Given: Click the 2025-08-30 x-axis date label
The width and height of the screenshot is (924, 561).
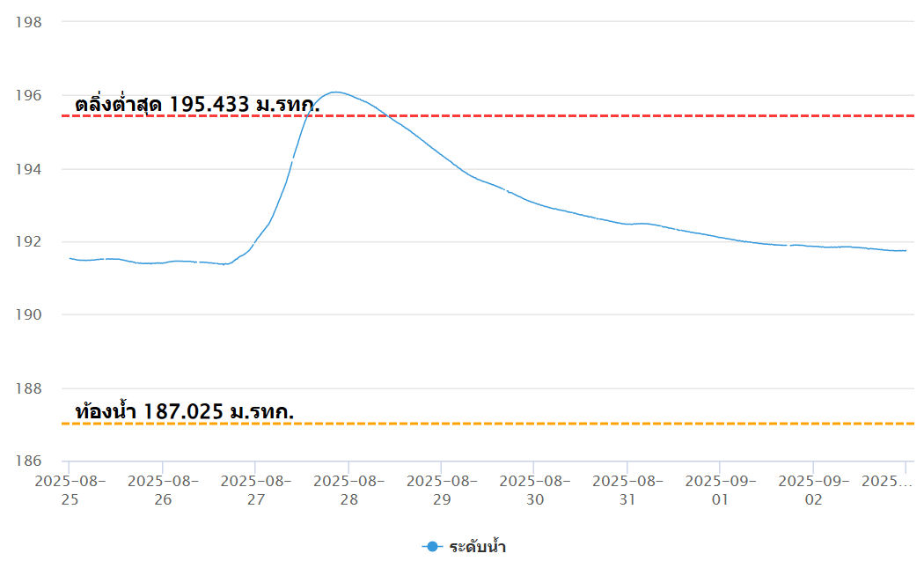Looking at the screenshot, I should point(535,490).
